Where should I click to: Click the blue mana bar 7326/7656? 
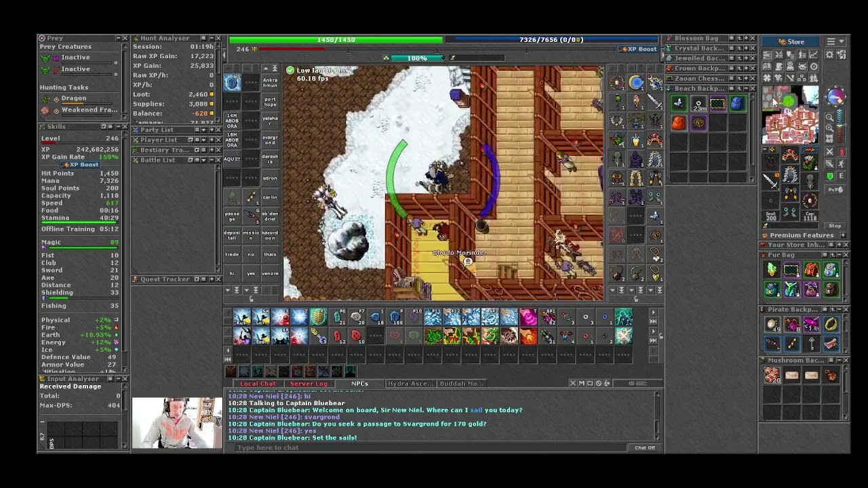coord(551,40)
